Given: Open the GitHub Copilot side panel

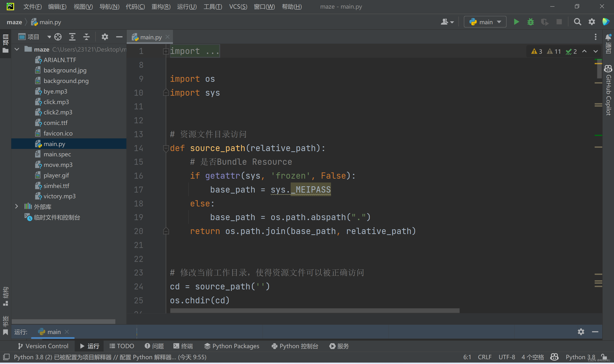Looking at the screenshot, I should pyautogui.click(x=608, y=91).
